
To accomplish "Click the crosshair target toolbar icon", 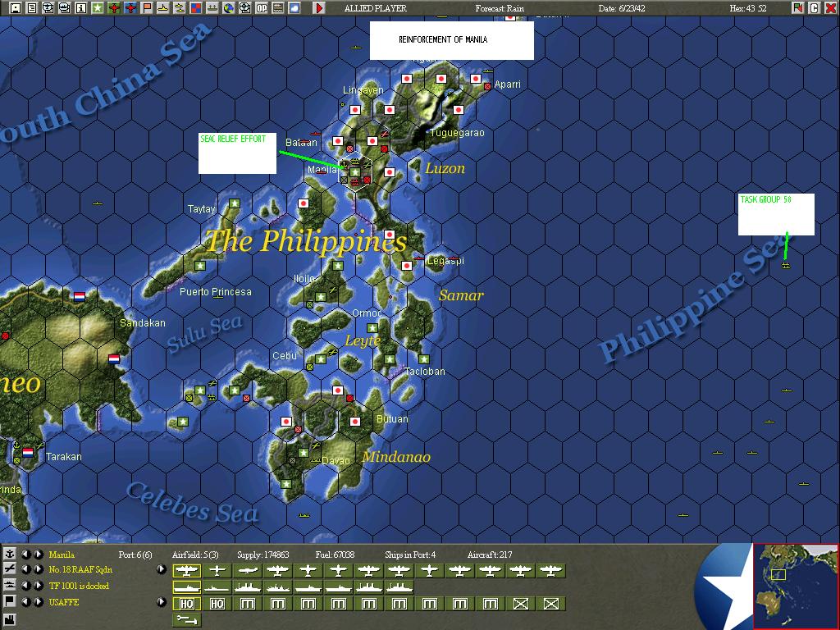I will [x=244, y=8].
